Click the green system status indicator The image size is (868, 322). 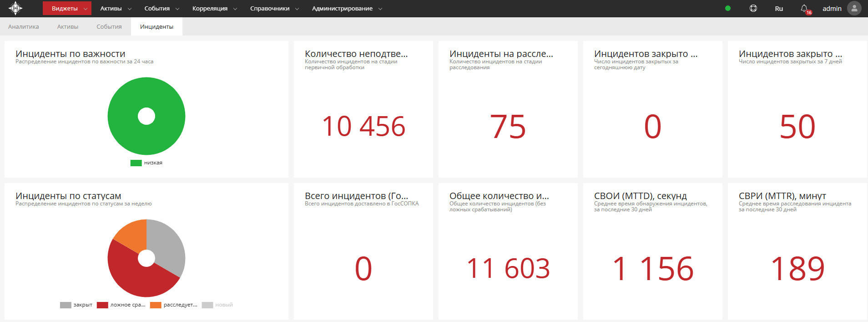click(x=728, y=8)
